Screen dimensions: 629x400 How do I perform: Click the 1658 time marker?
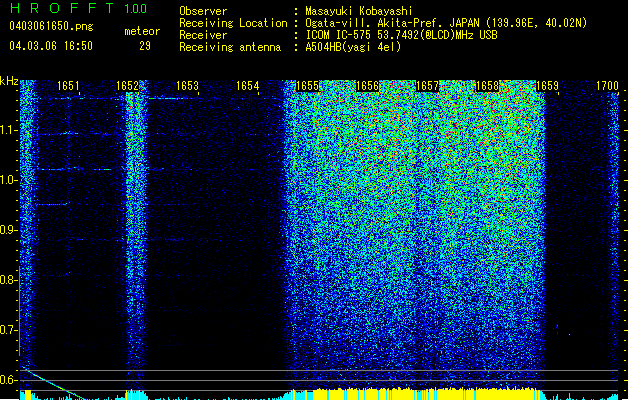tap(487, 86)
